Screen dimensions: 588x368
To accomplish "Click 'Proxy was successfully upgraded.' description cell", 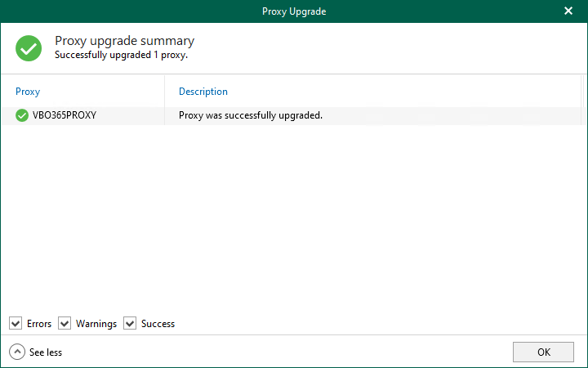I will [251, 115].
